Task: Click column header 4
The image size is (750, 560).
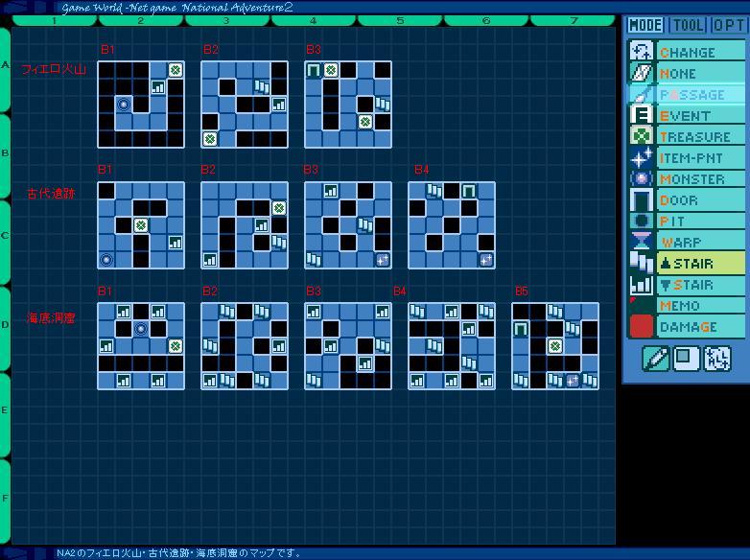Action: point(313,20)
